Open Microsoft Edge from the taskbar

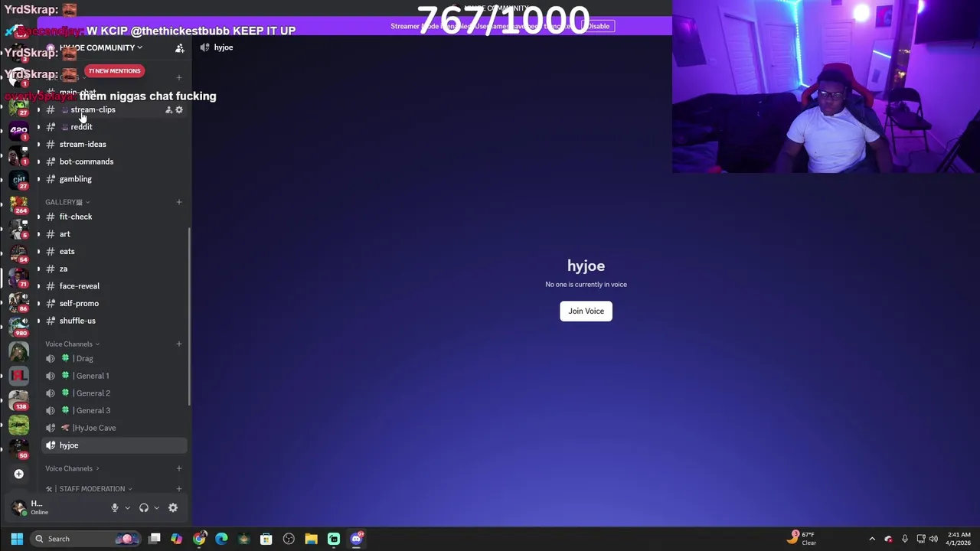221,539
